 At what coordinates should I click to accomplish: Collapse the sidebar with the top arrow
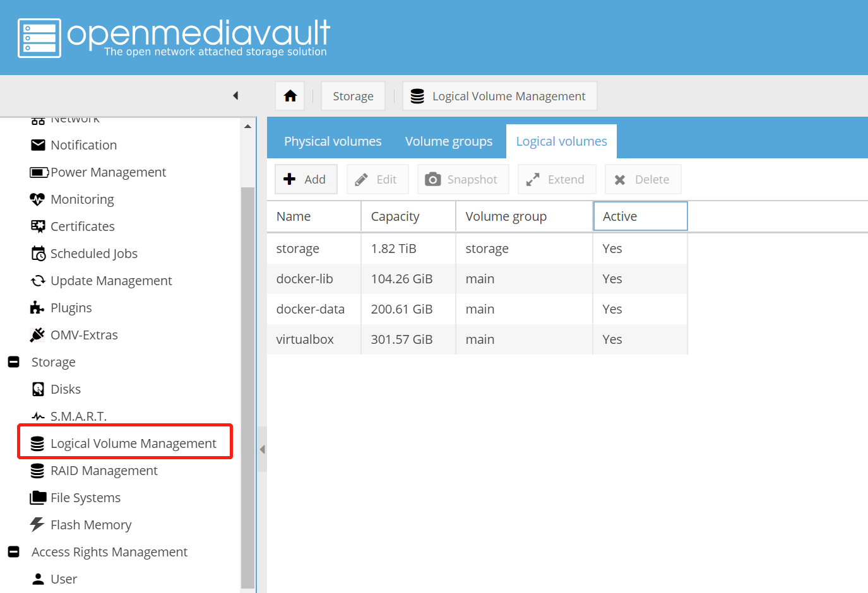(235, 96)
